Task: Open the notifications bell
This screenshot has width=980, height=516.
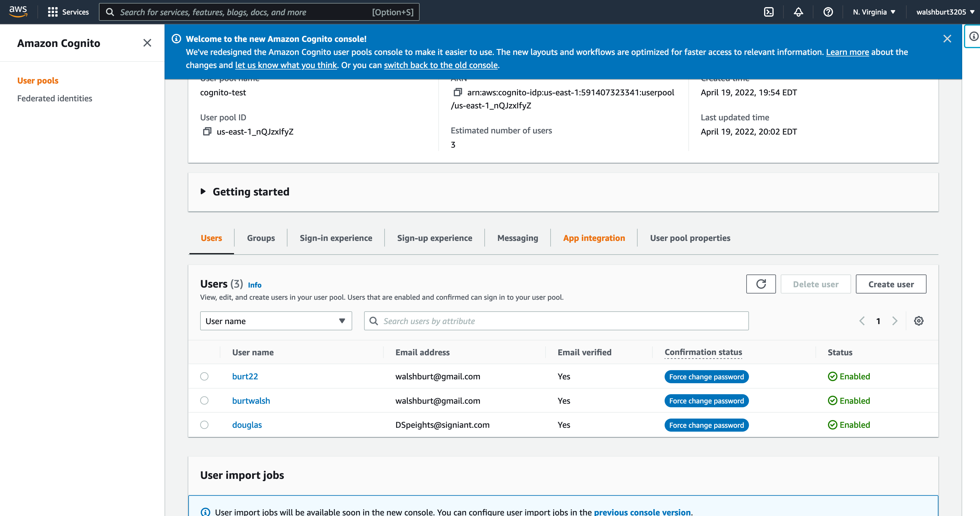Action: click(799, 12)
